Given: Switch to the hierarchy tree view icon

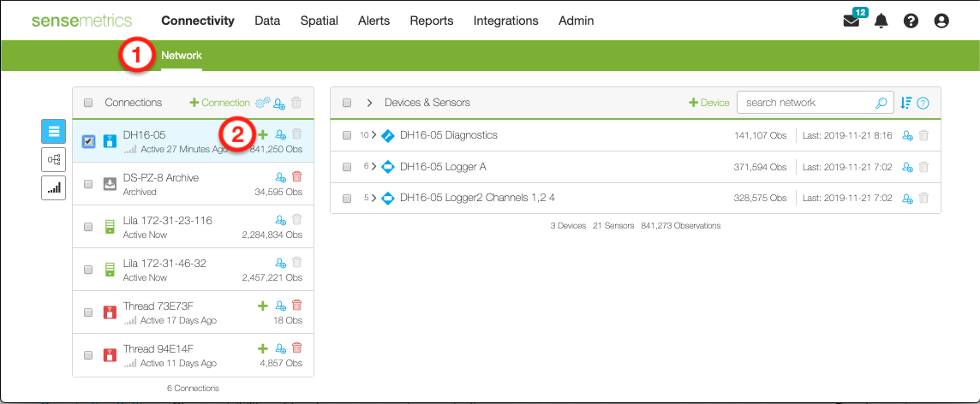Looking at the screenshot, I should (53, 159).
